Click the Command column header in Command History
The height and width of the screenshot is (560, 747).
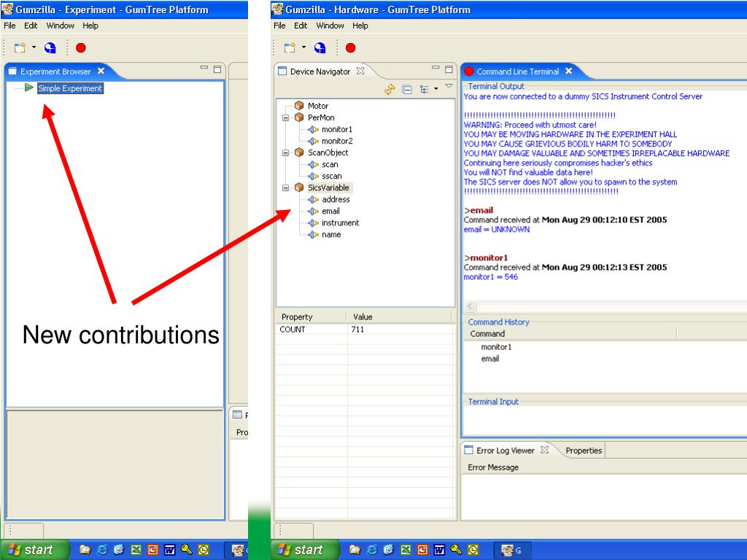pos(570,334)
